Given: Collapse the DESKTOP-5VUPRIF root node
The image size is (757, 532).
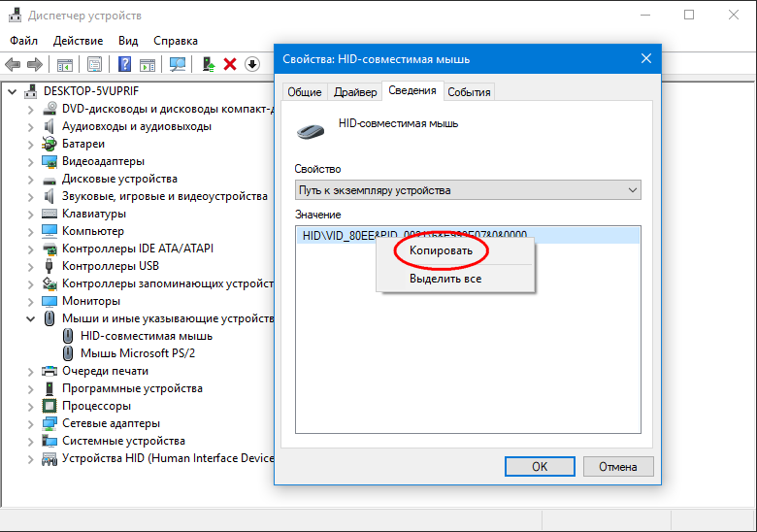Looking at the screenshot, I should tap(12, 91).
